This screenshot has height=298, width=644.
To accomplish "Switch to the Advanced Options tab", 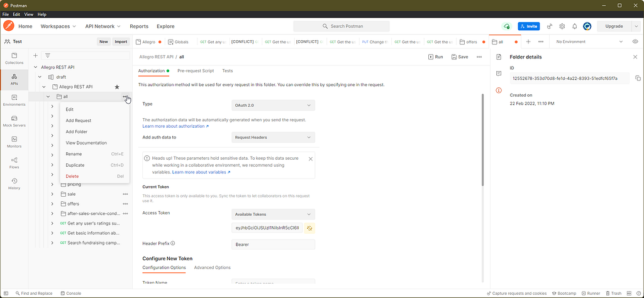I will tap(213, 268).
